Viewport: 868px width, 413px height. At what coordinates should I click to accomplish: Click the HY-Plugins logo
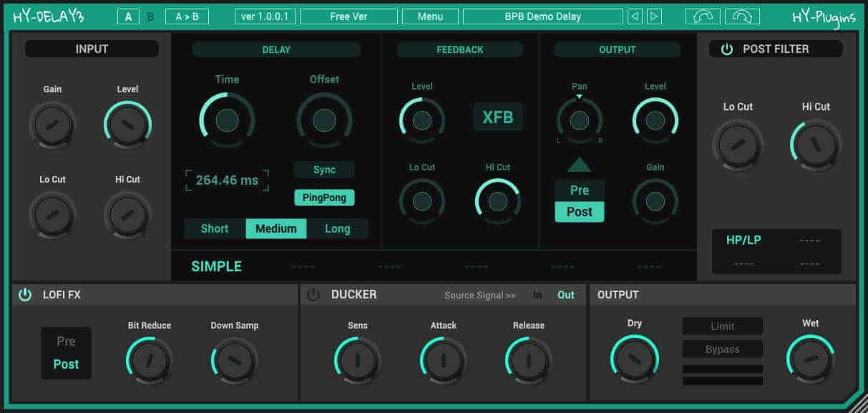(824, 16)
